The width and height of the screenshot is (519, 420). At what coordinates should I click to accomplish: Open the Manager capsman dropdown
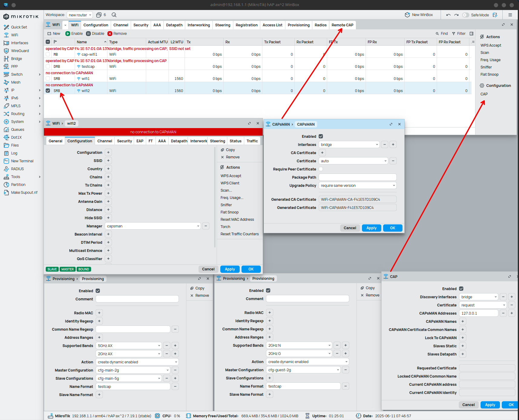click(x=153, y=226)
